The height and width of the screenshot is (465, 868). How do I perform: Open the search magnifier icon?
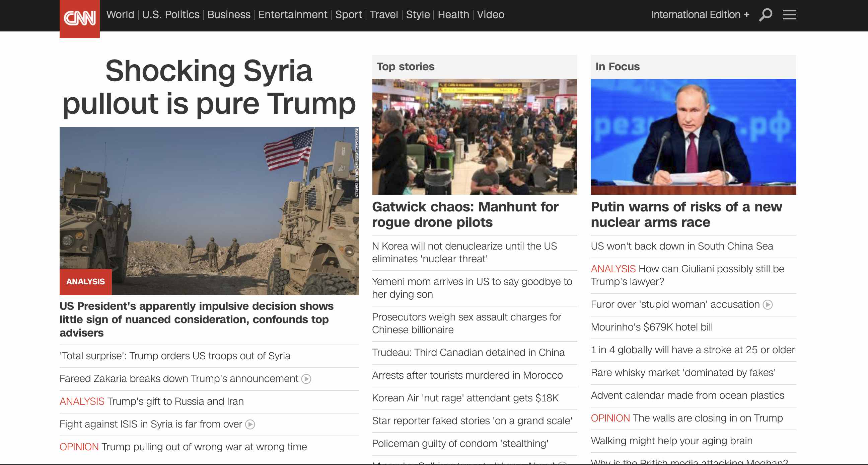(x=765, y=15)
